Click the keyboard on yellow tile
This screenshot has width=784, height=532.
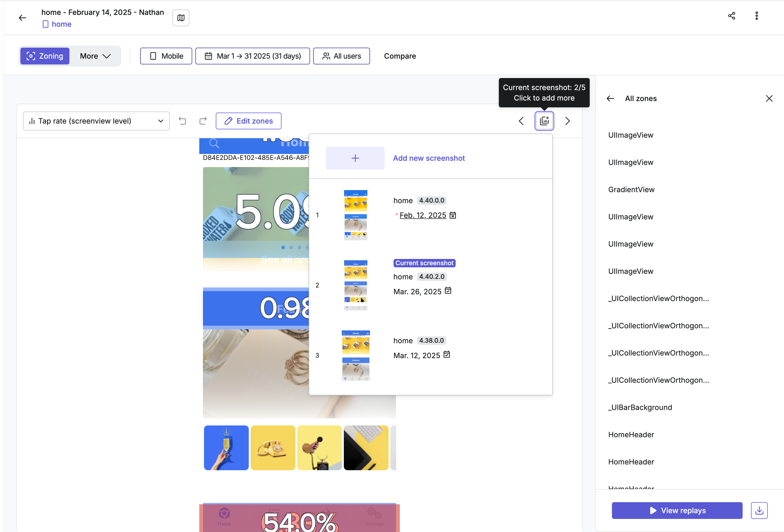[x=366, y=448]
